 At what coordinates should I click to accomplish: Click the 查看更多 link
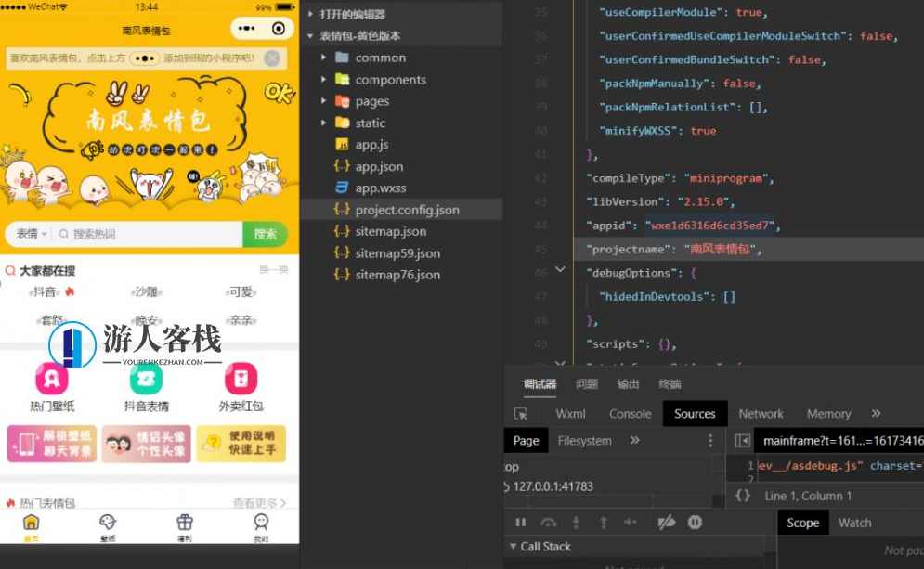click(260, 501)
